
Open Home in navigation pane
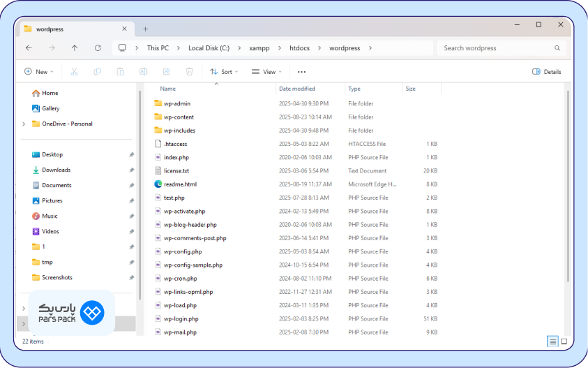(x=45, y=93)
